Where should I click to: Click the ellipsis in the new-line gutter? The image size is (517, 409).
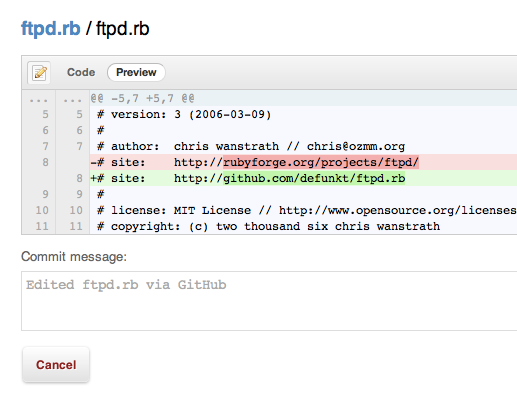point(72,100)
